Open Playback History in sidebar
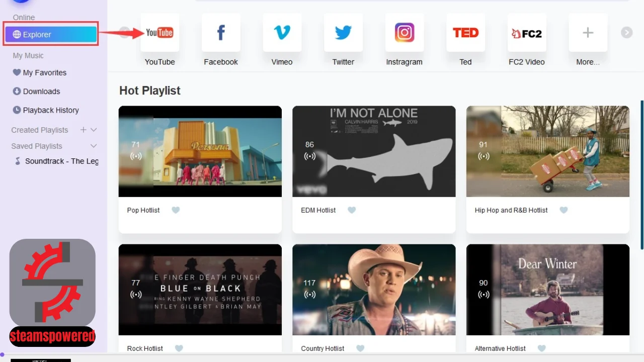The width and height of the screenshot is (644, 362). click(46, 110)
